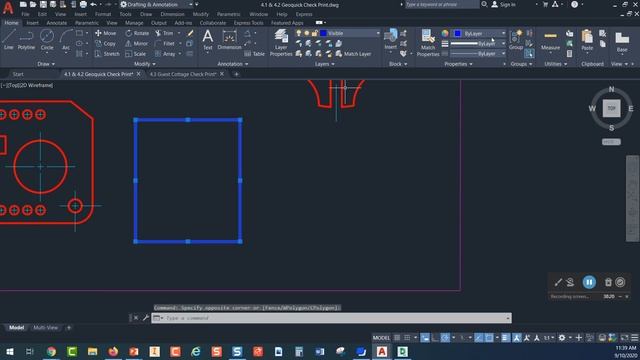Toggle layer lock icon
Screen dimensions: 640x360
[314, 33]
